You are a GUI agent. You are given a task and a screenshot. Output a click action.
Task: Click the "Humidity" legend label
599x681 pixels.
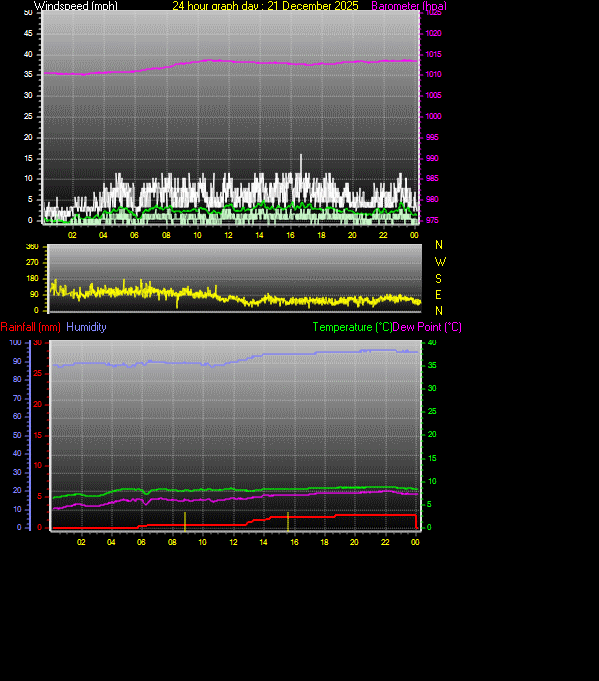point(86,327)
